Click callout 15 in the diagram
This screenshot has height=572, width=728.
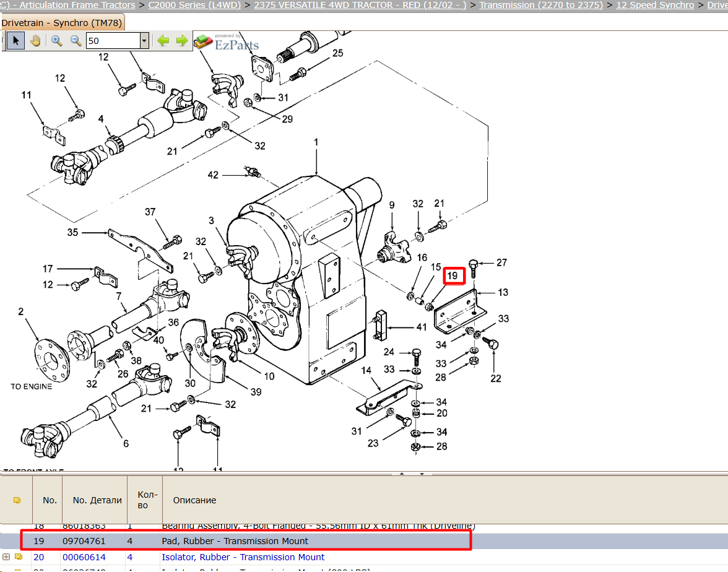pos(436,266)
